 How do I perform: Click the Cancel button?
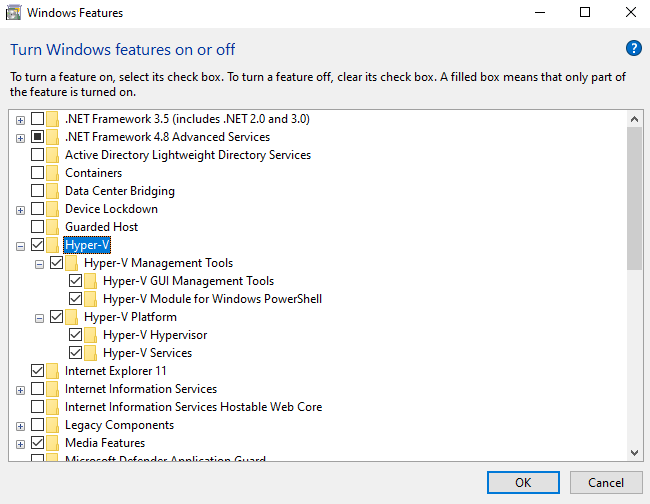tap(606, 482)
